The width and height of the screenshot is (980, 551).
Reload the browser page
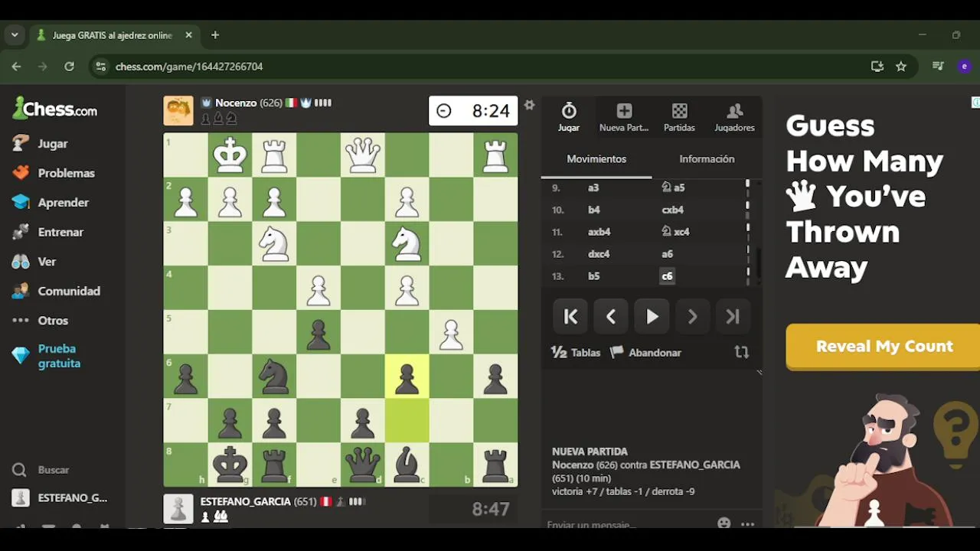[x=69, y=67]
